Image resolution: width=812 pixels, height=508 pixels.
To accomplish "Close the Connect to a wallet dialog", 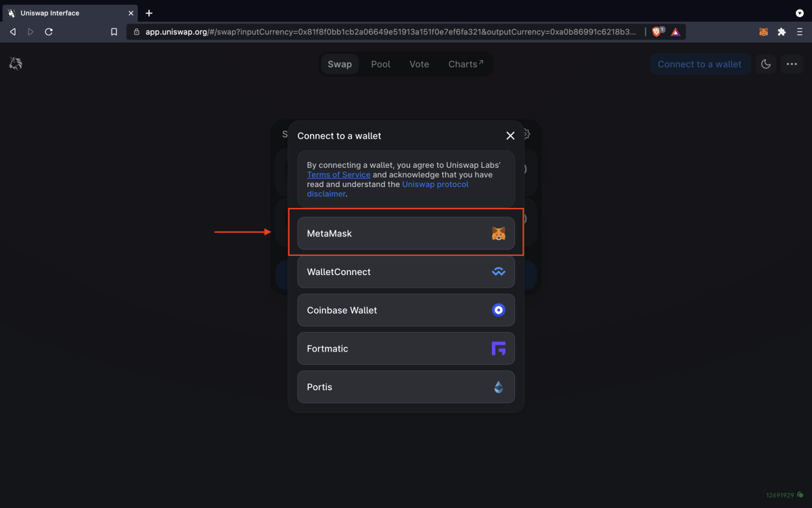I will (x=510, y=135).
